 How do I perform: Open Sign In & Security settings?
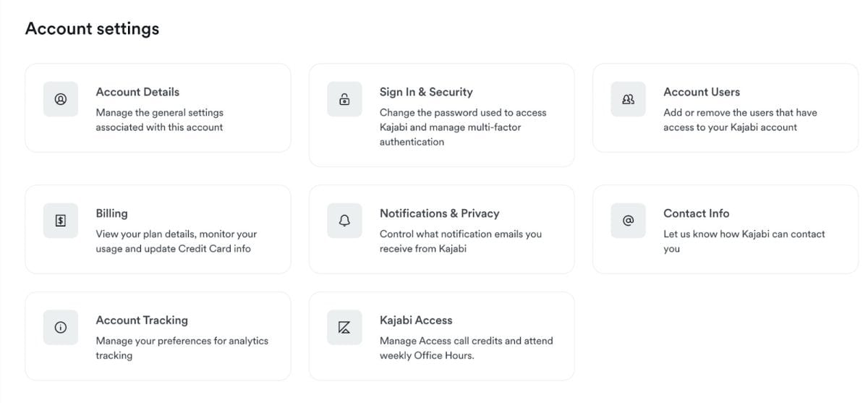pyautogui.click(x=426, y=92)
